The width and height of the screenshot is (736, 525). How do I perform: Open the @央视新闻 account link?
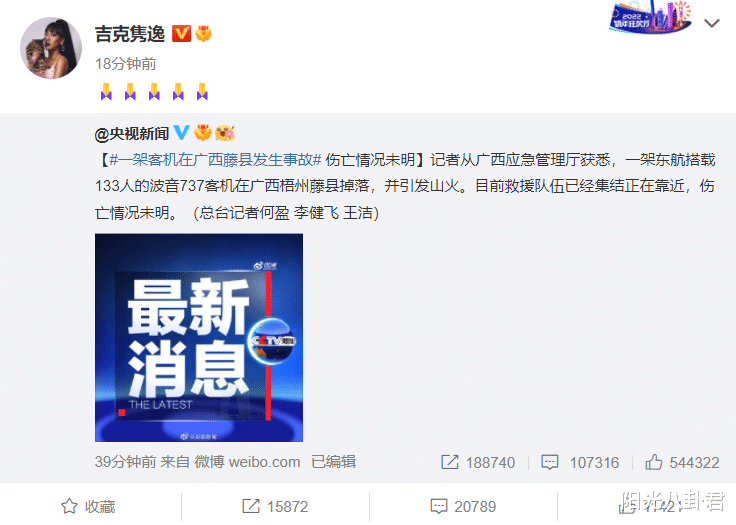131,134
